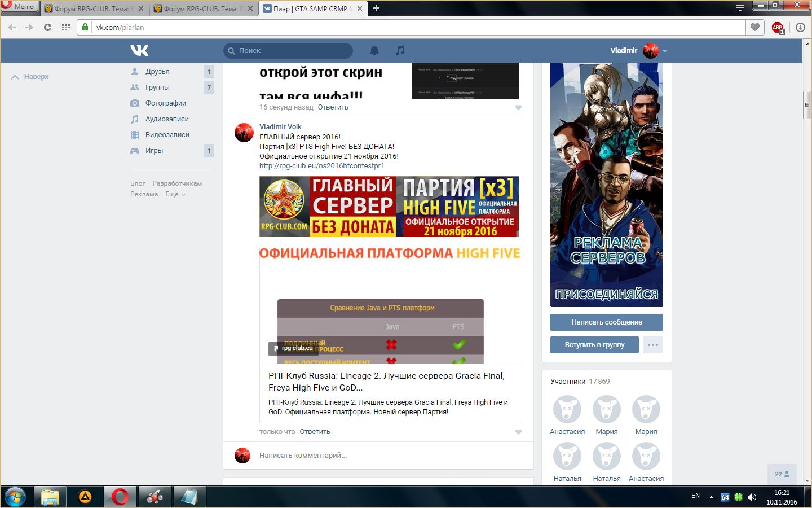Open the VK music player note icon
812x508 pixels.
pos(400,50)
